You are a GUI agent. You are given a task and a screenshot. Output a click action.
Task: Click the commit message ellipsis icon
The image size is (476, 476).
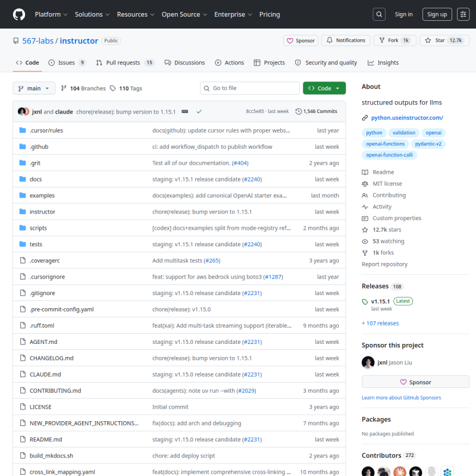point(185,111)
